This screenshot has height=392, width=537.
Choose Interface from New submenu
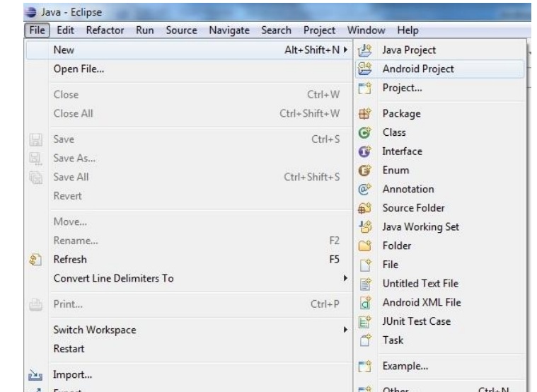click(440, 151)
